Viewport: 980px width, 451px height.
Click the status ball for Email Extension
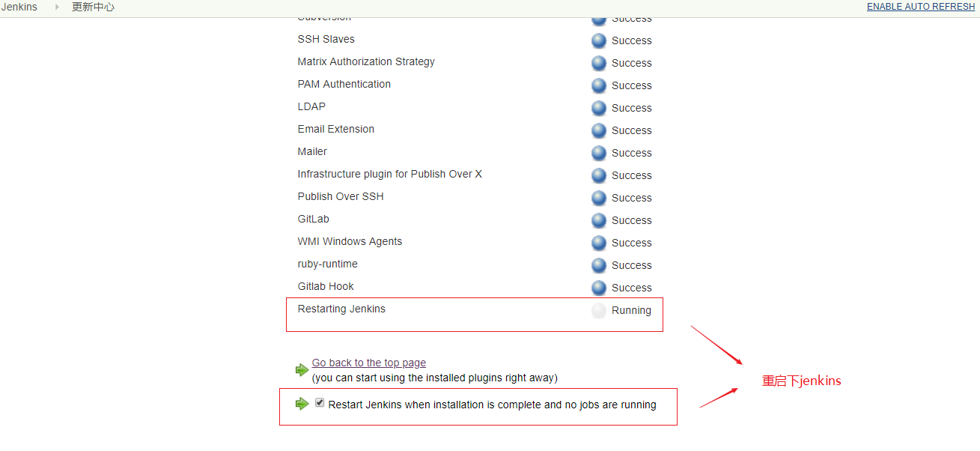click(x=599, y=130)
